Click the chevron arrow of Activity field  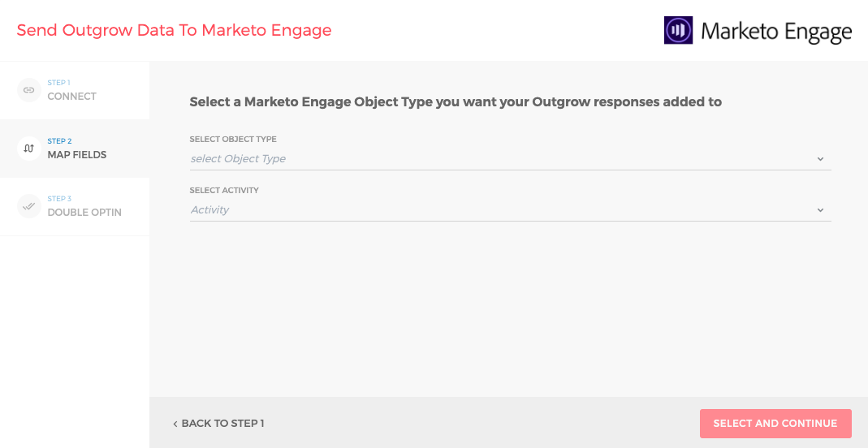coord(820,210)
